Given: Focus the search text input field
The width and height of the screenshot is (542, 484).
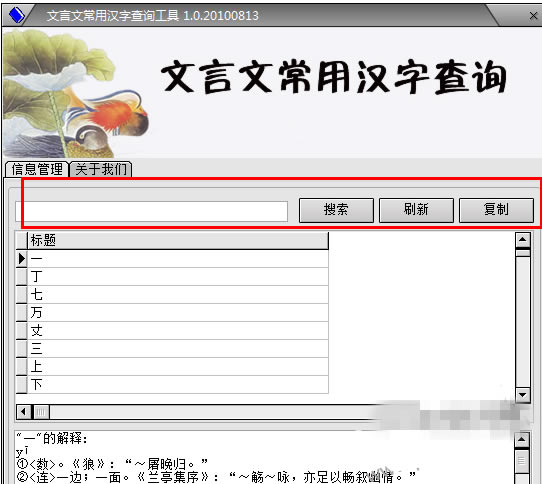Looking at the screenshot, I should [x=151, y=211].
